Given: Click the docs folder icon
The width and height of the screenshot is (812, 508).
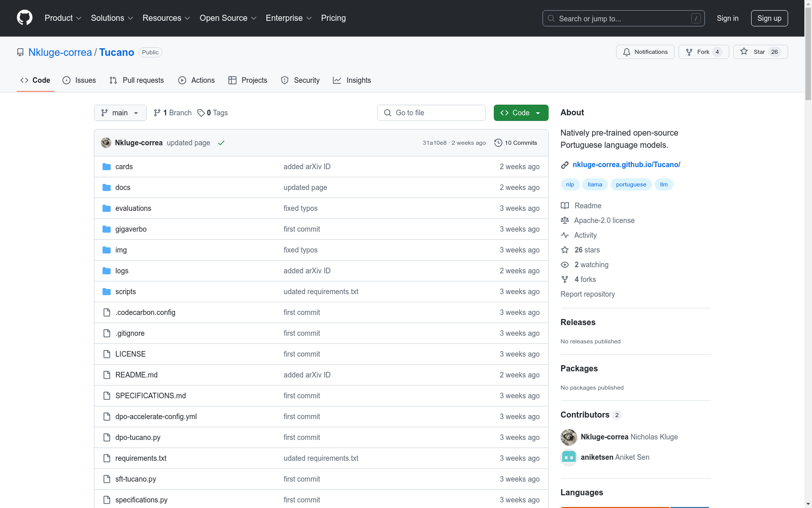Looking at the screenshot, I should [x=107, y=187].
